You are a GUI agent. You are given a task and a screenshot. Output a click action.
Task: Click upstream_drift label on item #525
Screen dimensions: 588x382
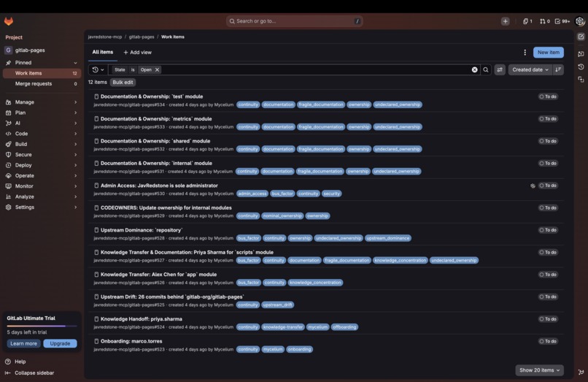point(277,305)
